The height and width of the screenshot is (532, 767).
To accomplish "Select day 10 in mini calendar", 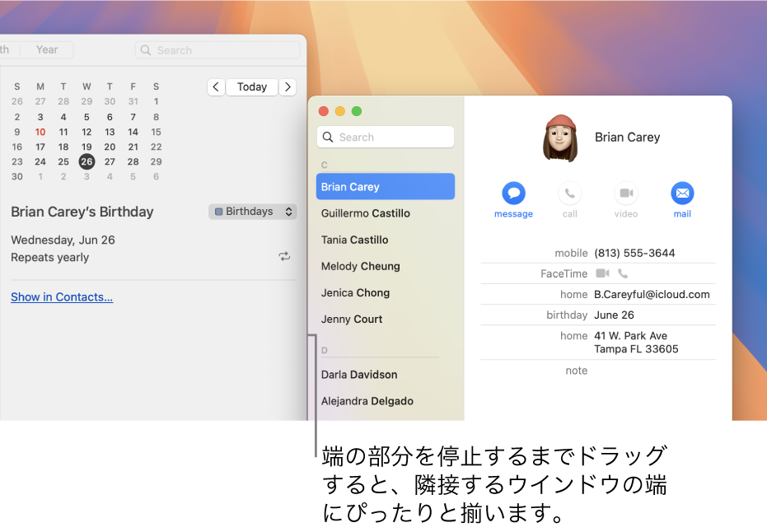I will coord(40,132).
